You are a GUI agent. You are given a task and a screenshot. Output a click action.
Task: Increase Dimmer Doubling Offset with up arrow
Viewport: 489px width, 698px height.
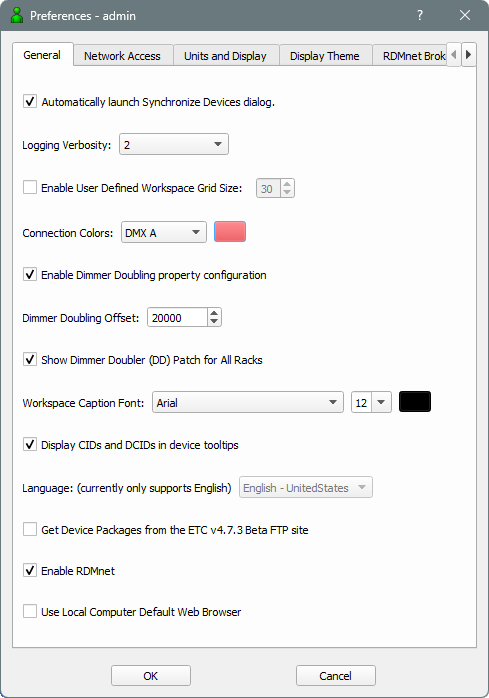coord(214,313)
